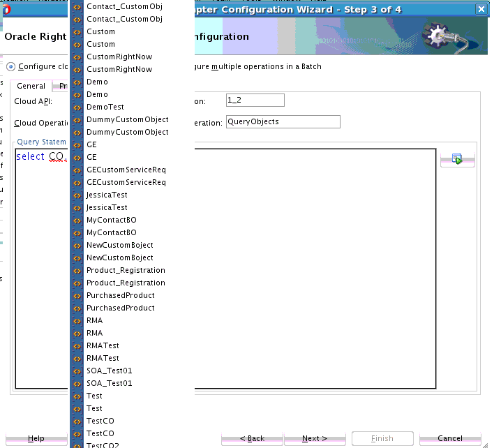
Task: Click icon next to first Custom entry
Action: coord(77,32)
